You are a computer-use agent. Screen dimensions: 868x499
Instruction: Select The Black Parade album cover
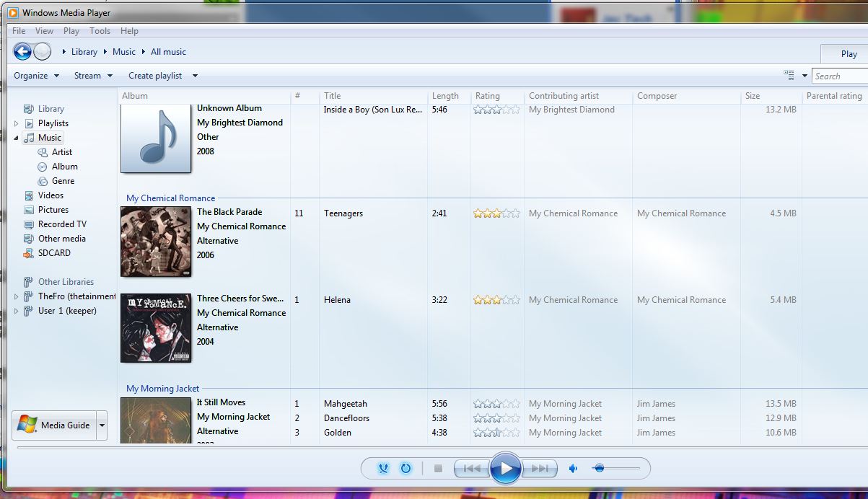point(156,242)
